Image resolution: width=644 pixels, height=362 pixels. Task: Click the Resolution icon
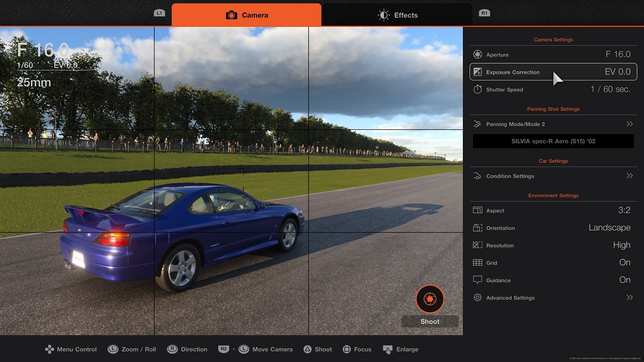click(478, 245)
